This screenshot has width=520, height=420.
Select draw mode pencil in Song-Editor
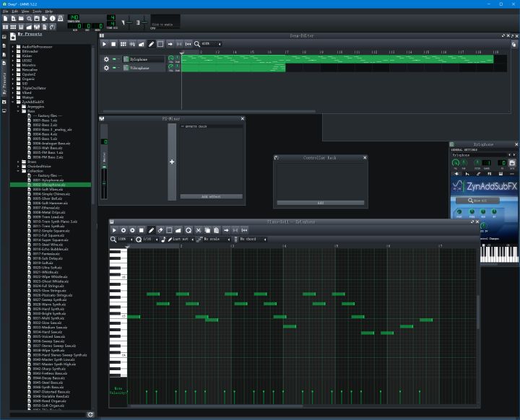[x=151, y=44]
